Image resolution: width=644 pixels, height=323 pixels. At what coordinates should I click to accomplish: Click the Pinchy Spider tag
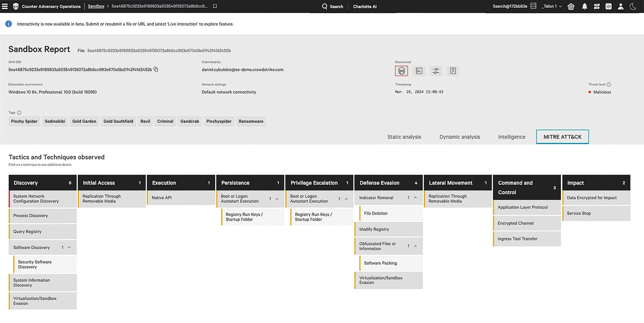point(24,121)
